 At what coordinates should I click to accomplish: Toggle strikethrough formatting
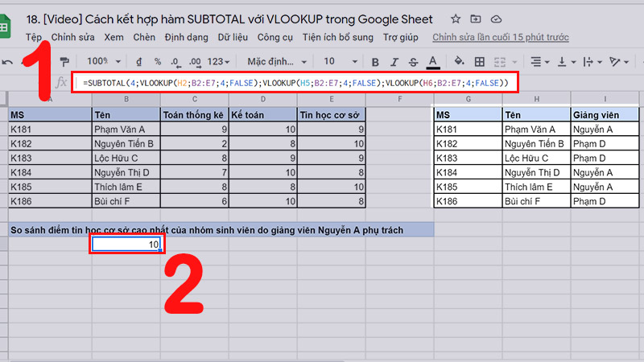click(413, 61)
